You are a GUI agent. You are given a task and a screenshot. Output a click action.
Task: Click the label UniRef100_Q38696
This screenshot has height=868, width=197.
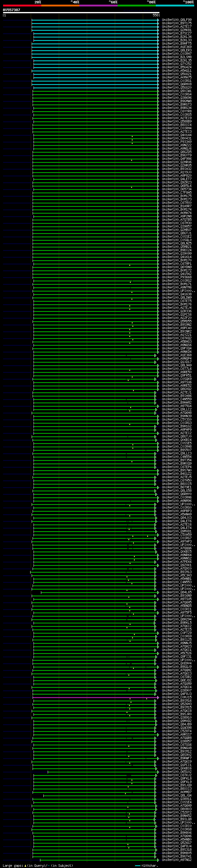point(177,98)
